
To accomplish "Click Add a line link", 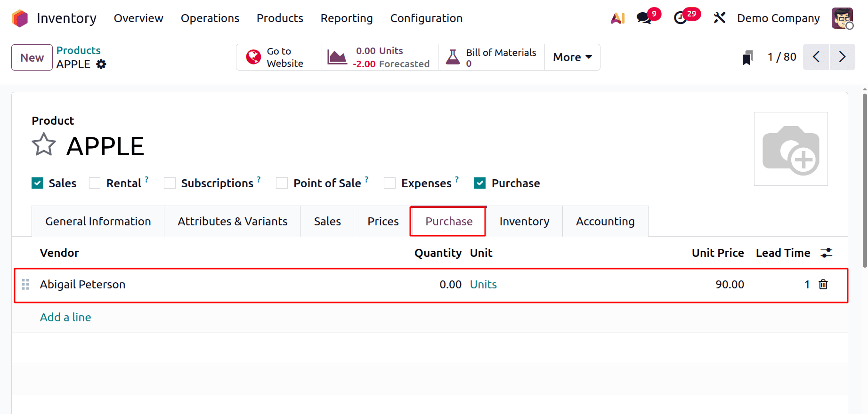I will 65,318.
